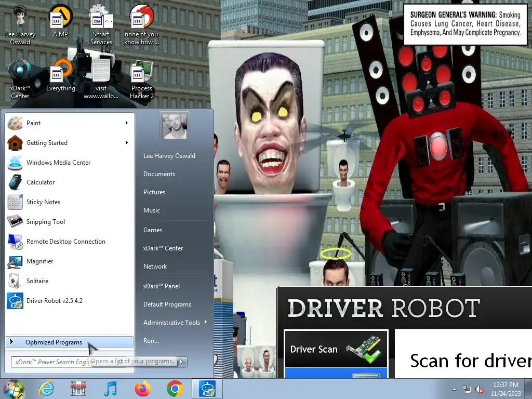Open Remote Desktop Connection
Screen dimensions: 532x399
click(69, 241)
